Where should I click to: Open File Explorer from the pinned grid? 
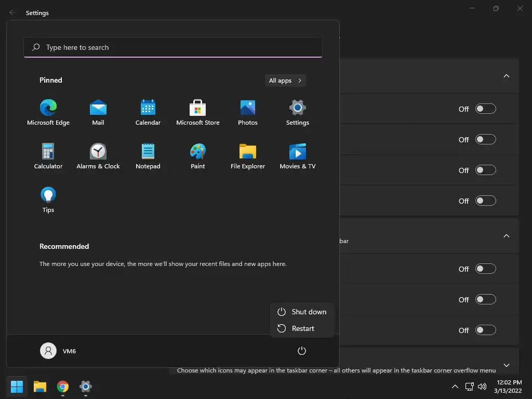tap(248, 156)
